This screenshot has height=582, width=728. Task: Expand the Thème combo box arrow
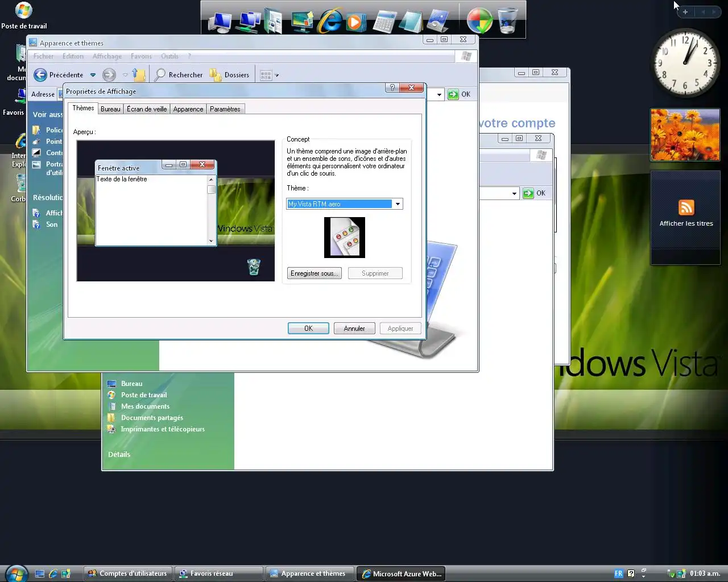[398, 204]
